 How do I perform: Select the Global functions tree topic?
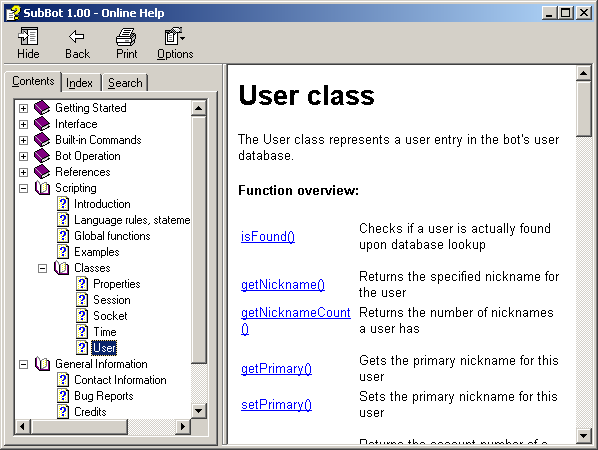coord(112,236)
